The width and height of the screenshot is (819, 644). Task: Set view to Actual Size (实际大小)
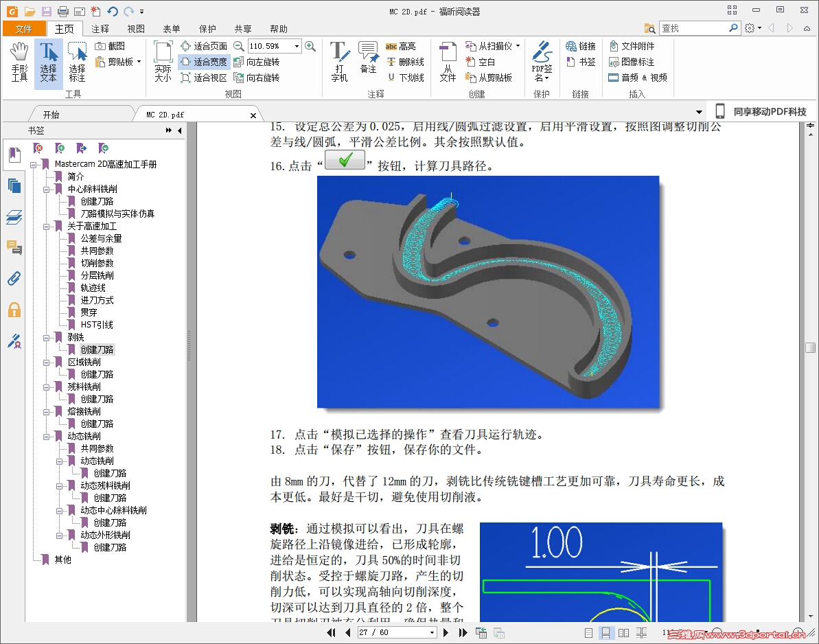click(x=163, y=62)
